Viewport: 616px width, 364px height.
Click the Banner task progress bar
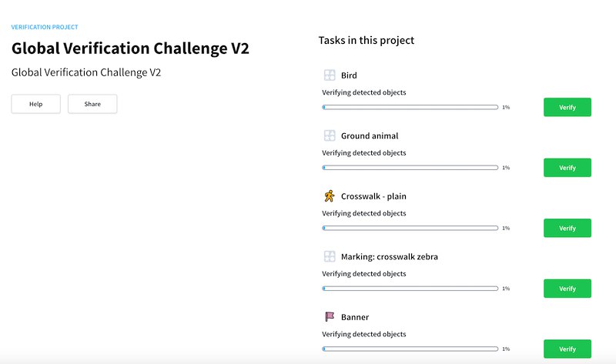pyautogui.click(x=410, y=349)
